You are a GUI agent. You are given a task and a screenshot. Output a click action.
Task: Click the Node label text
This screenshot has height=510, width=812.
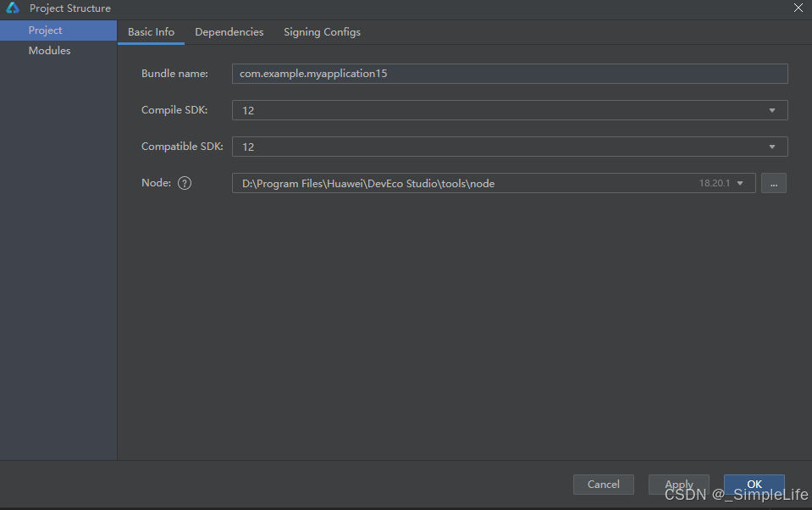point(156,182)
